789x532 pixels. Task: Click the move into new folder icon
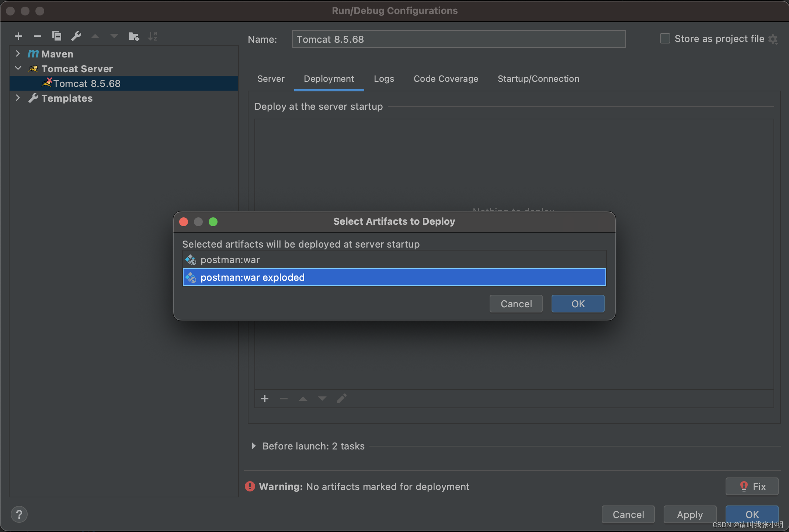tap(133, 36)
